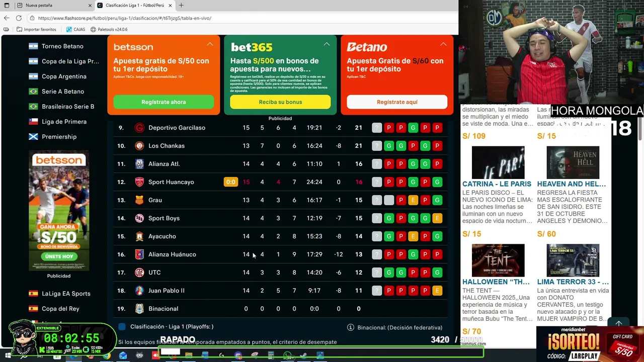This screenshot has width=644, height=362.
Task: Click the blue Clasificación - Liga 1 (Playoffs) legend square
Action: [122, 327]
